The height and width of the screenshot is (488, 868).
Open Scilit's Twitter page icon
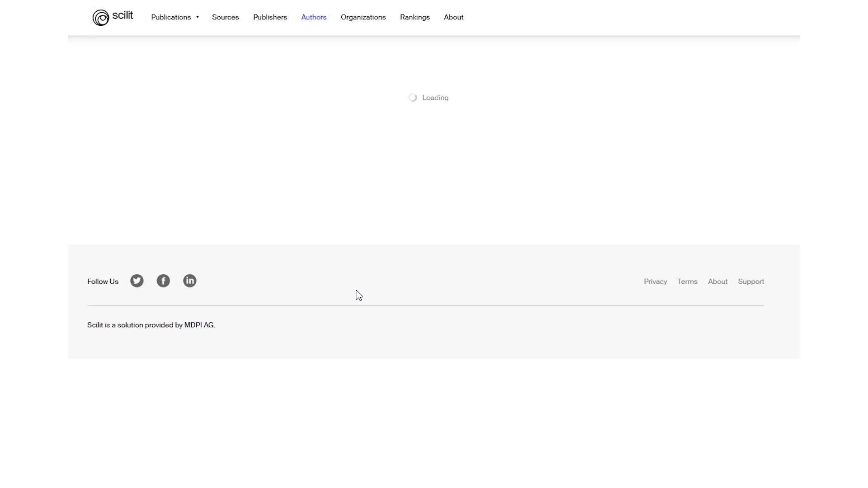pyautogui.click(x=137, y=281)
